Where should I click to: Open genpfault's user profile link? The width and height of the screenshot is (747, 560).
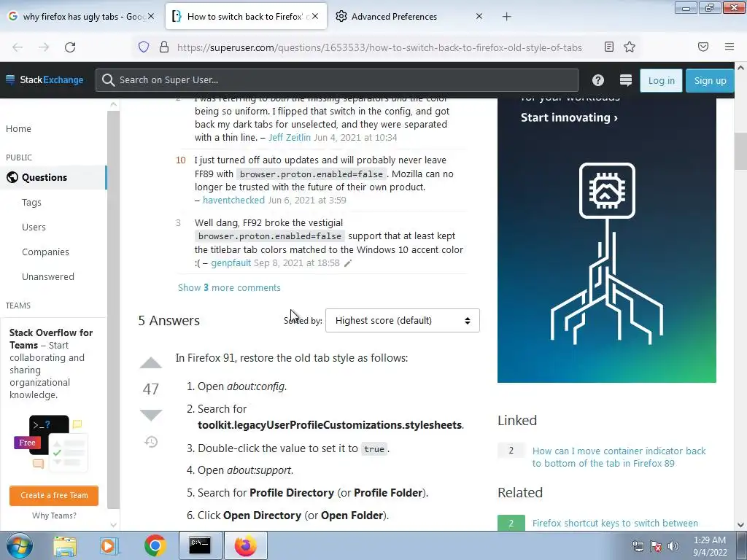[231, 262]
